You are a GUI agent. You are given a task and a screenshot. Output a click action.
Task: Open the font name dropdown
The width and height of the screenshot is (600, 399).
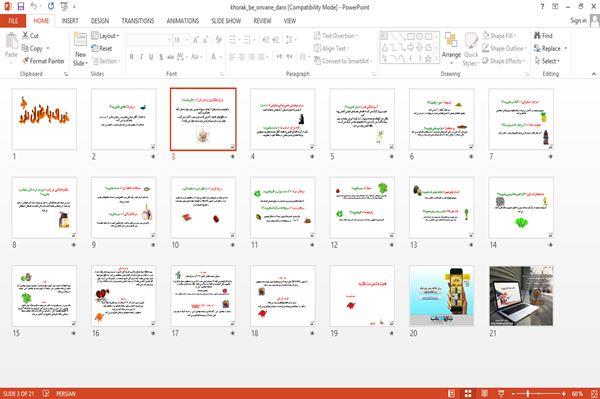pos(169,40)
